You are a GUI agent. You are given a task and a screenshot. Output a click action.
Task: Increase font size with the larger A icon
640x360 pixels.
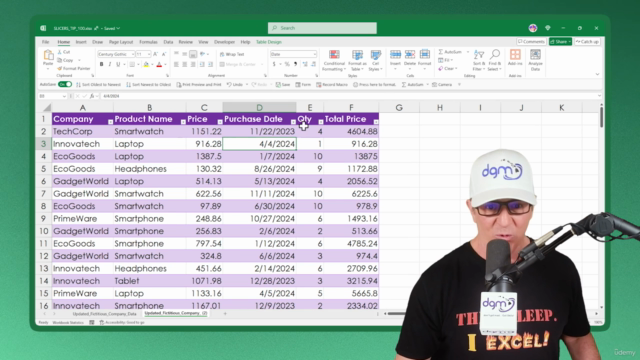pyautogui.click(x=156, y=54)
